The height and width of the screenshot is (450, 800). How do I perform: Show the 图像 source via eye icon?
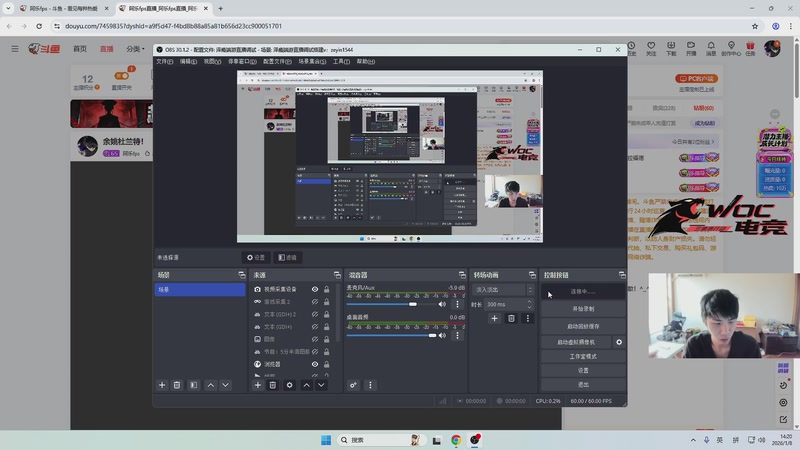coord(315,339)
